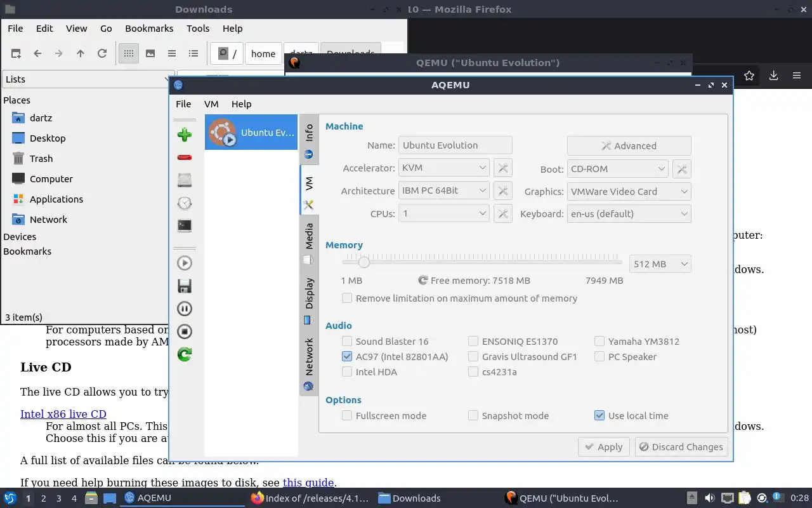Click the volume icon in system tray
Screen dimensions: 812x508
tap(710, 498)
